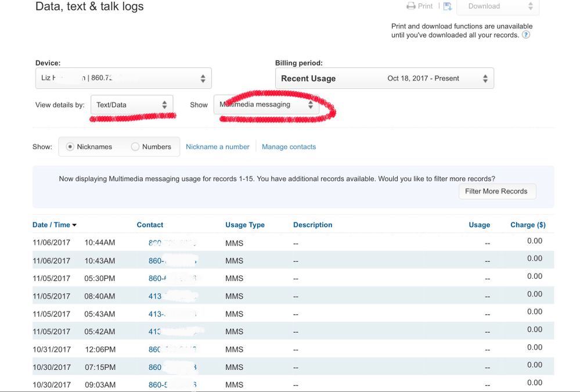Click the Description column header
The width and height of the screenshot is (580, 392).
click(312, 225)
